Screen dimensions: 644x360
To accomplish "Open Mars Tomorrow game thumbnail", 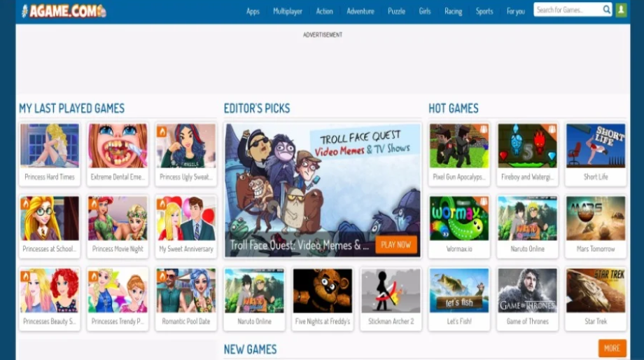I will point(596,219).
